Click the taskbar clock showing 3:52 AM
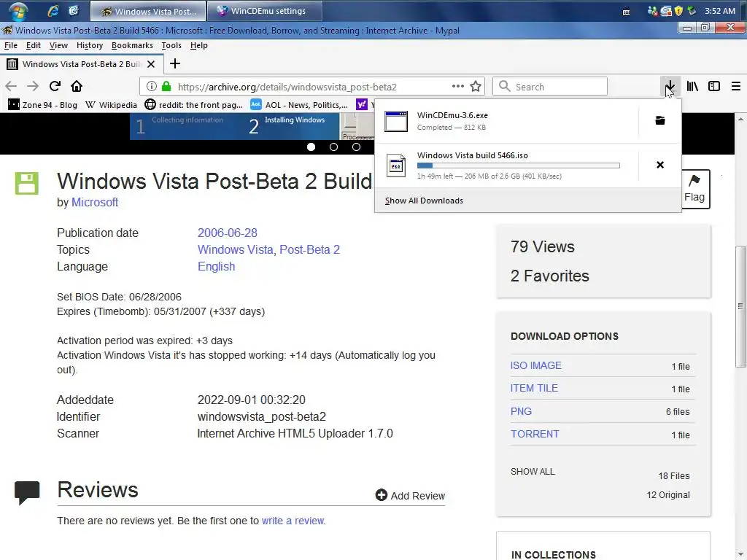This screenshot has width=747, height=560. 719,11
